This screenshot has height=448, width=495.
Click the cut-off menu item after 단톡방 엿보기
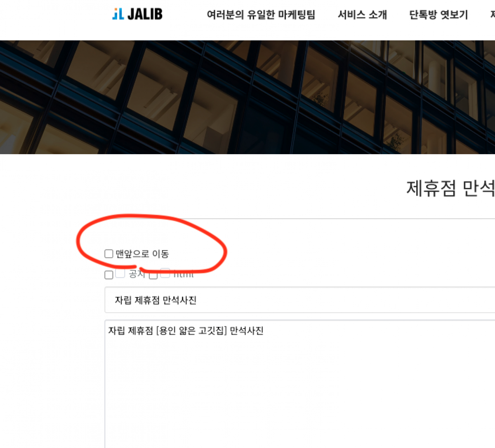pyautogui.click(x=492, y=15)
